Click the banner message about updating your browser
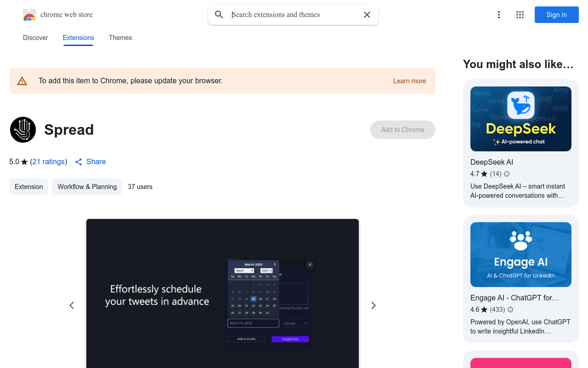This screenshot has width=588, height=368. coord(130,81)
